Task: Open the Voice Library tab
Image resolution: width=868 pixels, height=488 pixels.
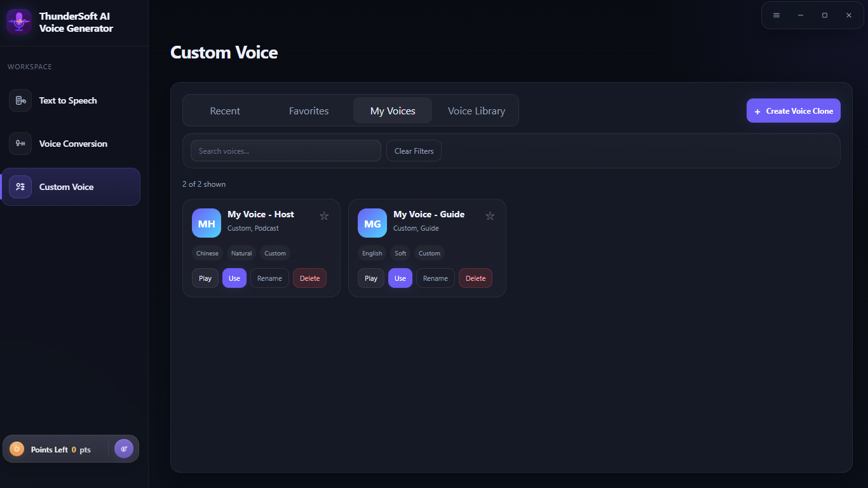Action: tap(477, 111)
